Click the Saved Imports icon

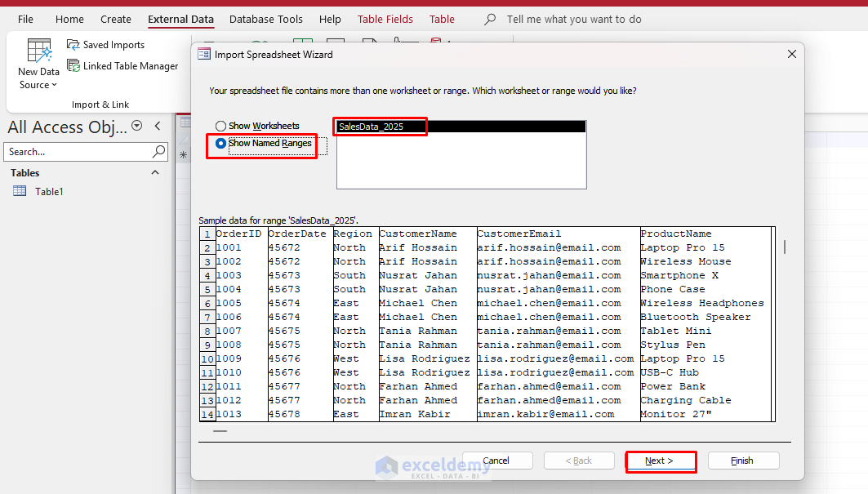coord(73,45)
